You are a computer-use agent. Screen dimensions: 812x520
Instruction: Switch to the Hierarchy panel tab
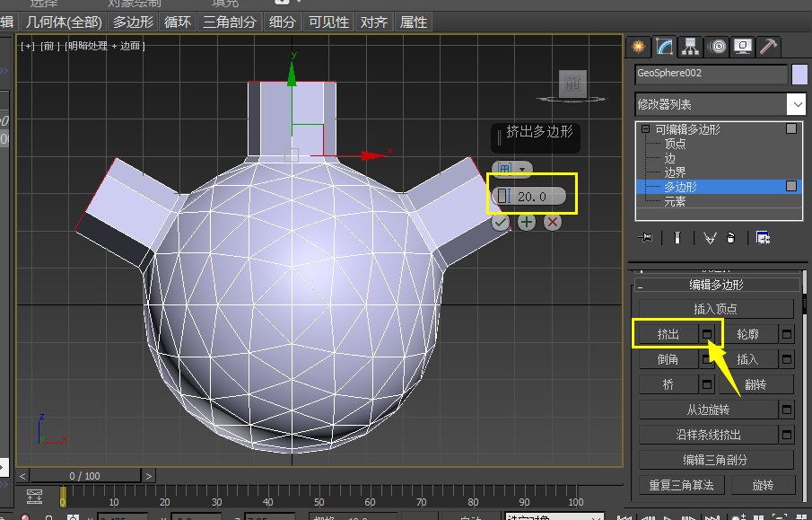pyautogui.click(x=691, y=46)
